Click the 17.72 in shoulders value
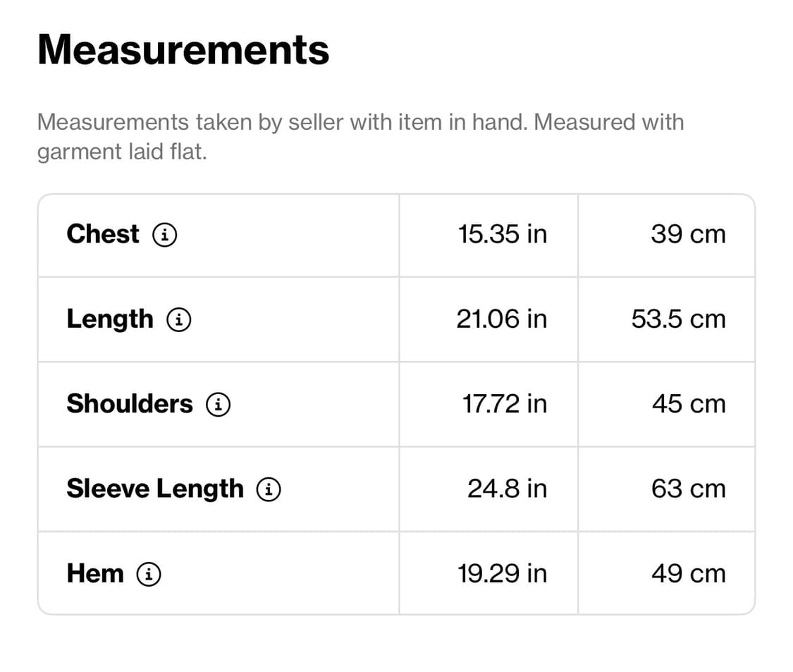 504,404
